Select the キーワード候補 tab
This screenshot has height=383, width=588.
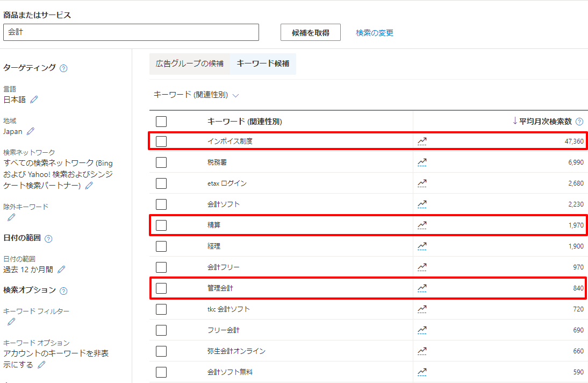pyautogui.click(x=263, y=63)
